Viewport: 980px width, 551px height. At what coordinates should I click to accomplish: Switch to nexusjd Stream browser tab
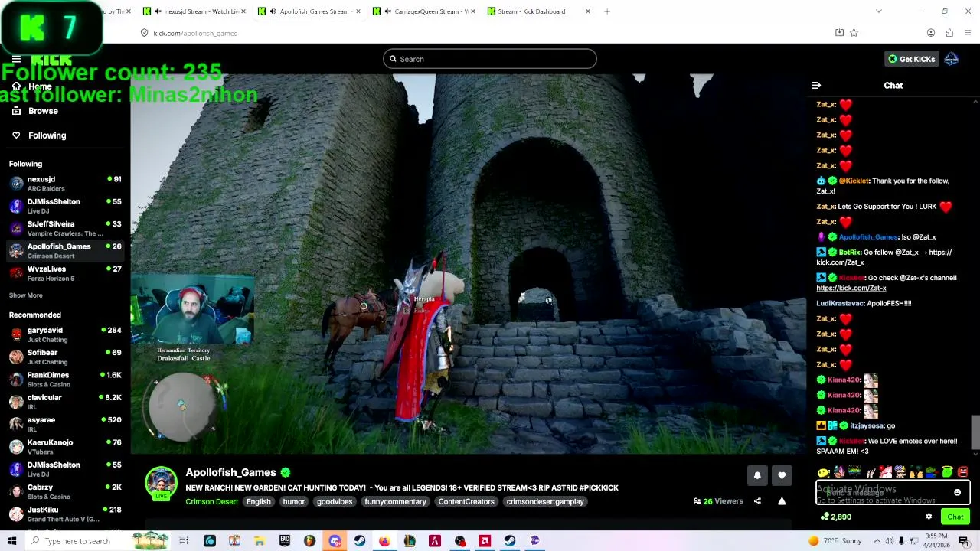[197, 11]
